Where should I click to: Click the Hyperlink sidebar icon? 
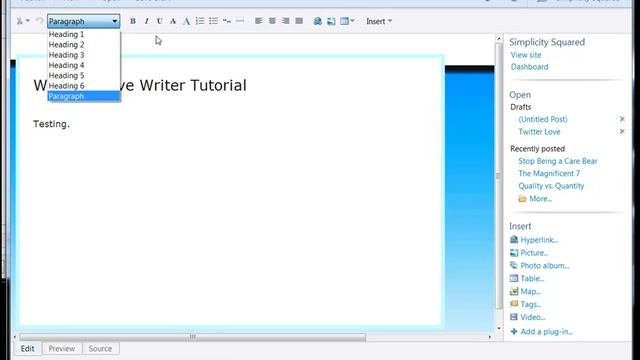tap(514, 240)
